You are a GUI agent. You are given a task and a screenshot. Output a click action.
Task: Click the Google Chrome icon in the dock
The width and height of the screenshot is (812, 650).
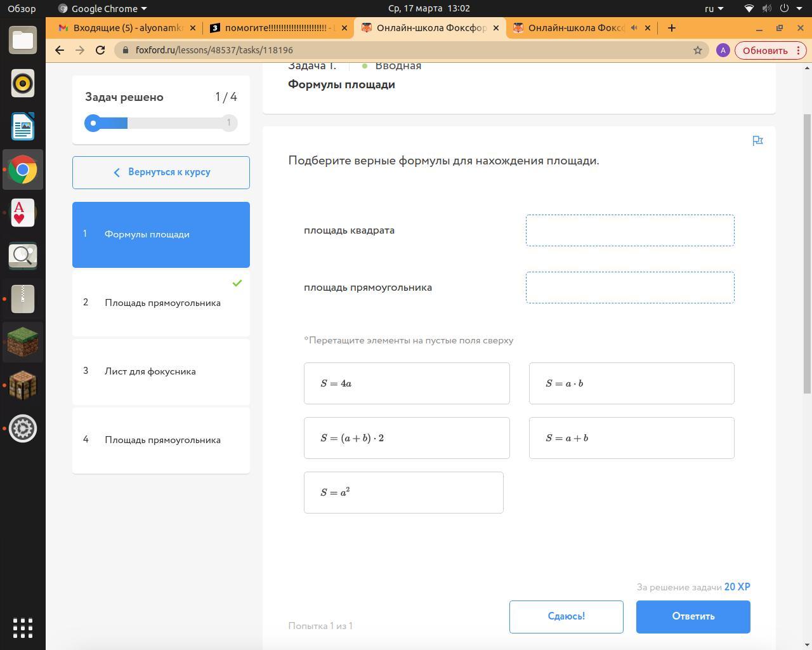(23, 169)
